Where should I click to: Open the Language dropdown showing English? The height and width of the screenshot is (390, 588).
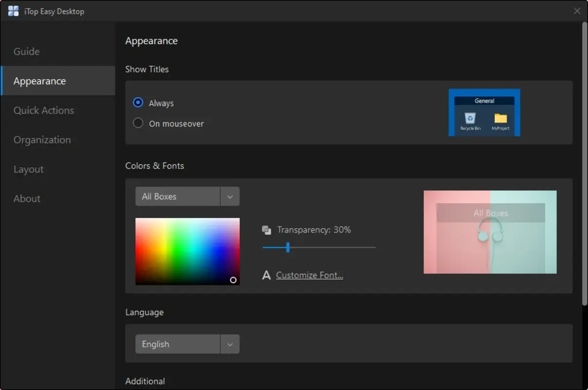point(178,344)
